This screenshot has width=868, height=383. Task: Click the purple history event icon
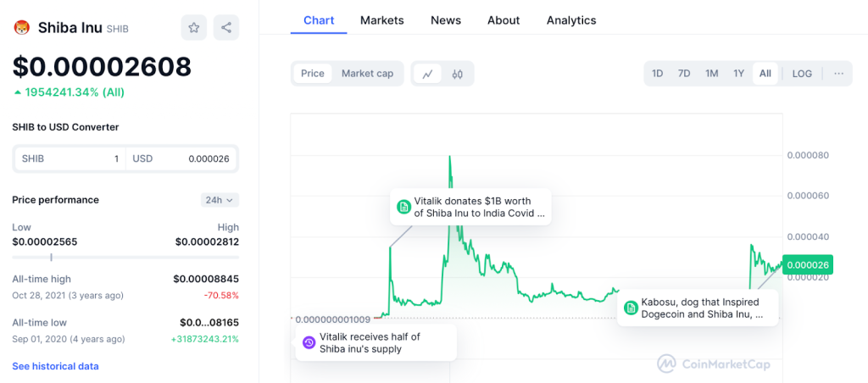pyautogui.click(x=309, y=343)
